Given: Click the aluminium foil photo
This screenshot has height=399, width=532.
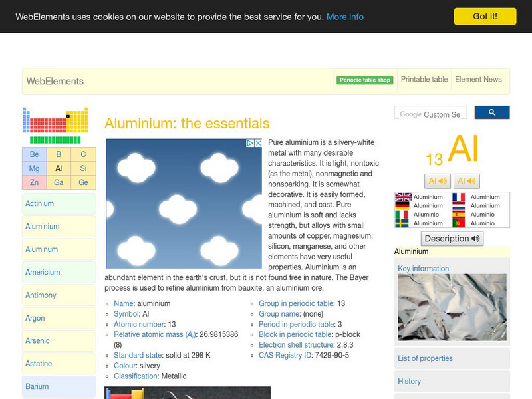Looking at the screenshot, I should click(x=452, y=307).
